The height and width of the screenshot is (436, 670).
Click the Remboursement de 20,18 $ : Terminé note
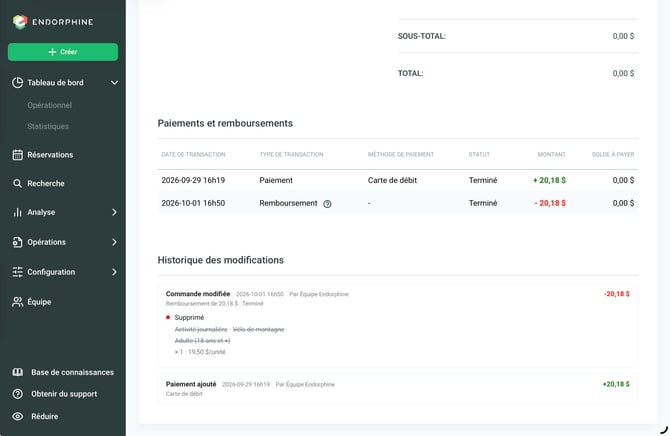tap(215, 303)
